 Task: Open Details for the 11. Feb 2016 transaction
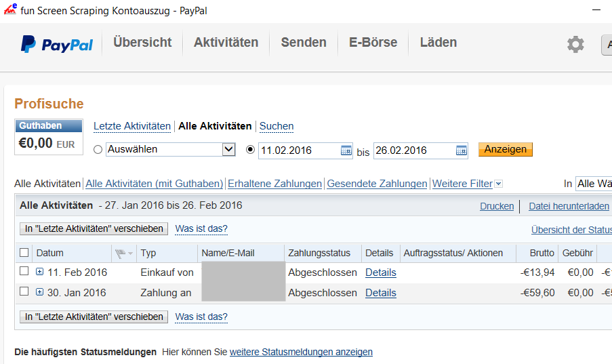380,272
